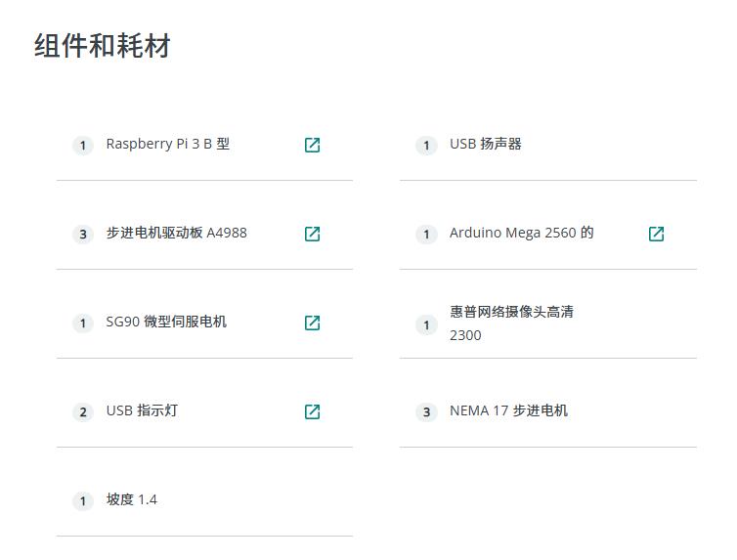Click quantity badge beside 步进电机驱动板 A4988
The width and height of the screenshot is (737, 560).
(83, 234)
